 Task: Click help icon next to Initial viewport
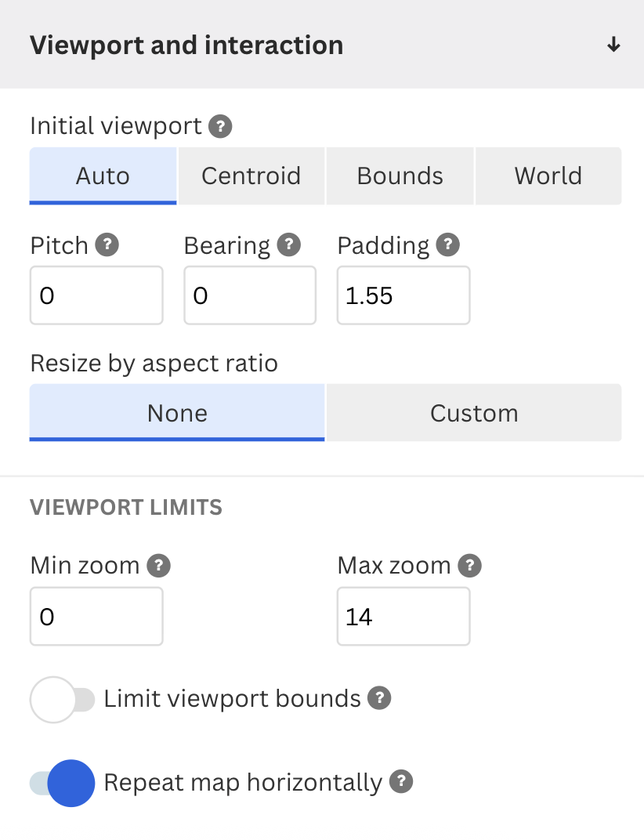pyautogui.click(x=221, y=126)
